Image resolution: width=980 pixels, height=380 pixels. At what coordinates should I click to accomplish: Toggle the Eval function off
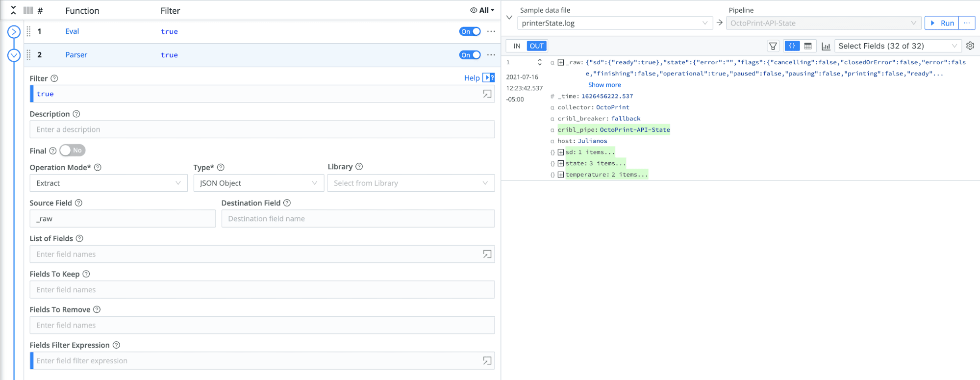469,31
